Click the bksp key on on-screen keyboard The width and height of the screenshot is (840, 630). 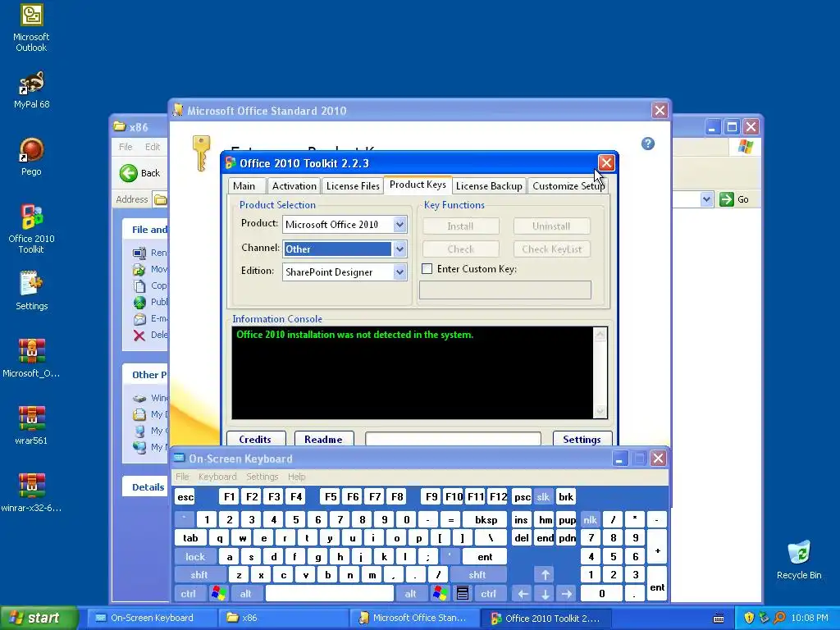coord(486,519)
